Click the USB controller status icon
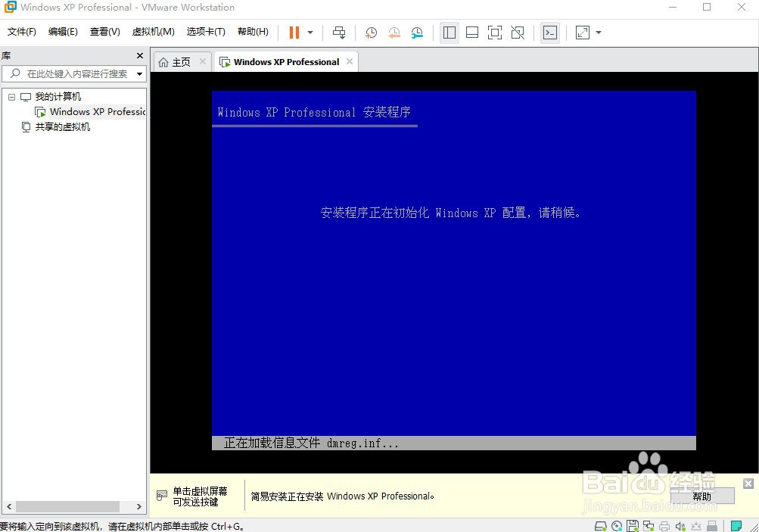The height and width of the screenshot is (532, 759). (696, 526)
